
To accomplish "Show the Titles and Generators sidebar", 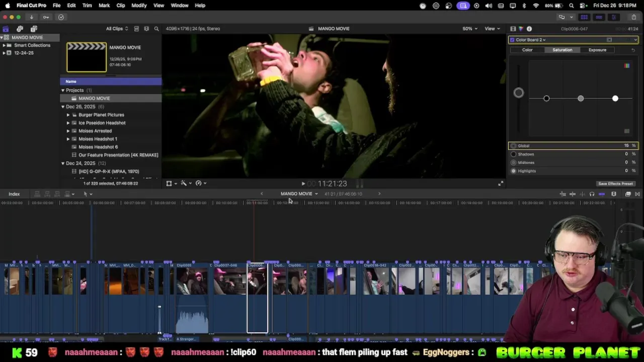I will (x=34, y=29).
